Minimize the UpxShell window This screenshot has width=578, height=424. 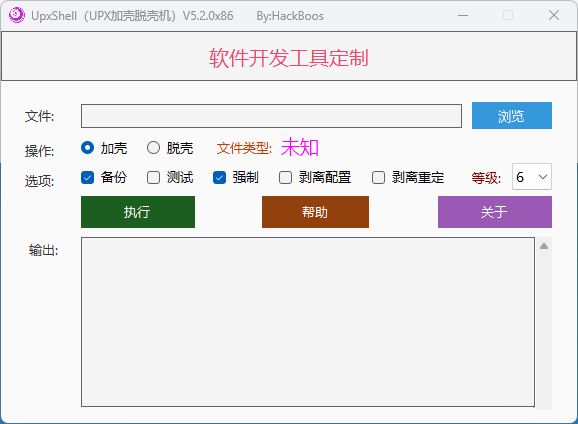point(463,15)
